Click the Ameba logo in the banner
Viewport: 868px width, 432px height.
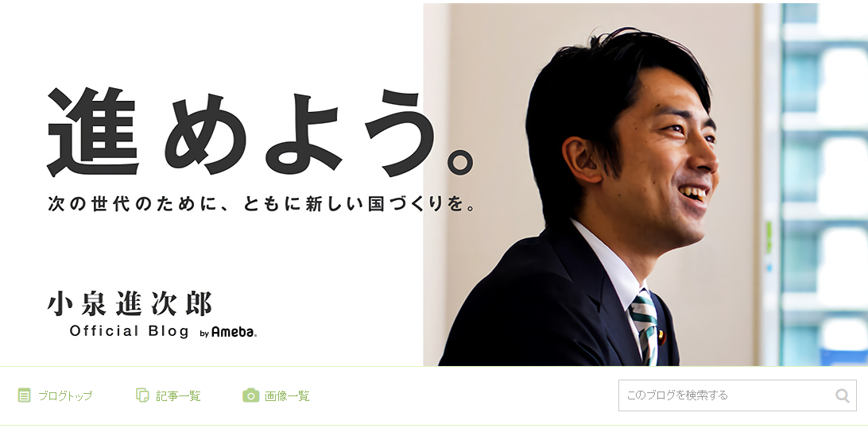(x=234, y=332)
